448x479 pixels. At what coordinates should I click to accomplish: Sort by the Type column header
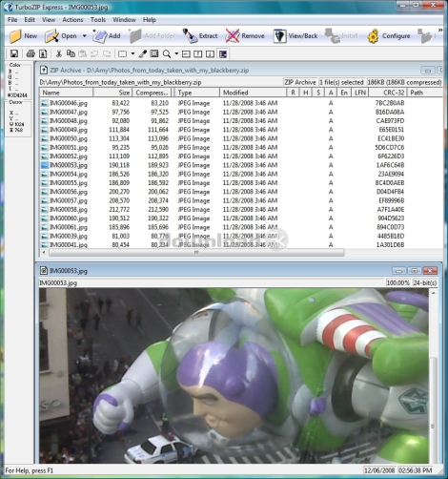pos(196,93)
